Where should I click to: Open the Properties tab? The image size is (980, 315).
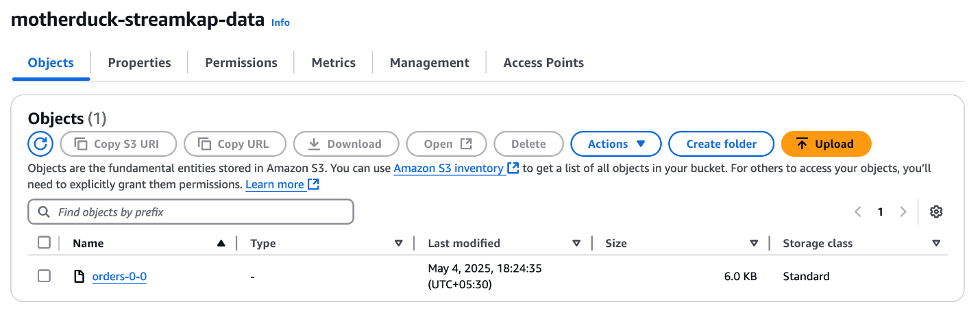point(140,62)
